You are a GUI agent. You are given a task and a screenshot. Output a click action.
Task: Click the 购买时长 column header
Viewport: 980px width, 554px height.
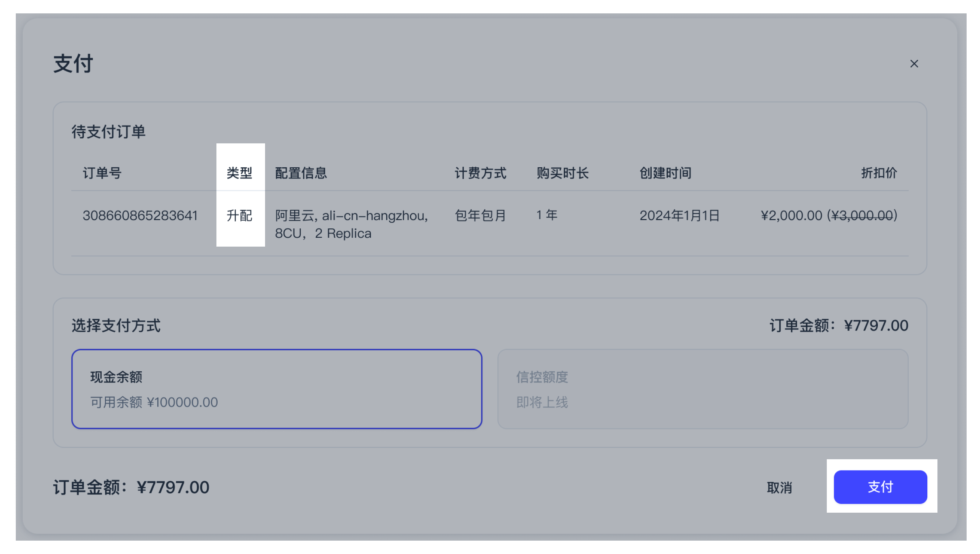(563, 173)
